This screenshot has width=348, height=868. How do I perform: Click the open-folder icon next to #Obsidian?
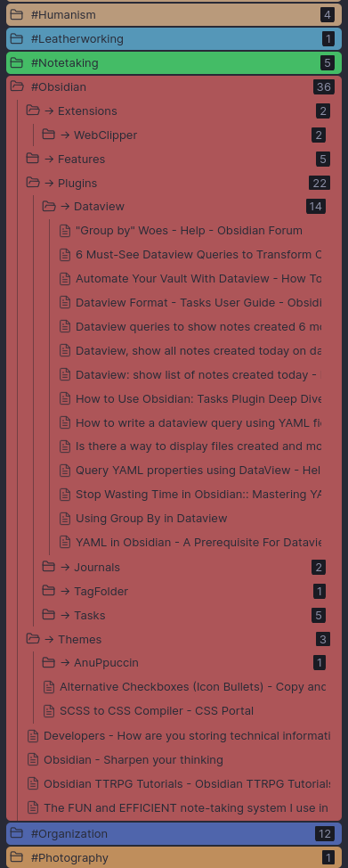pyautogui.click(x=17, y=87)
